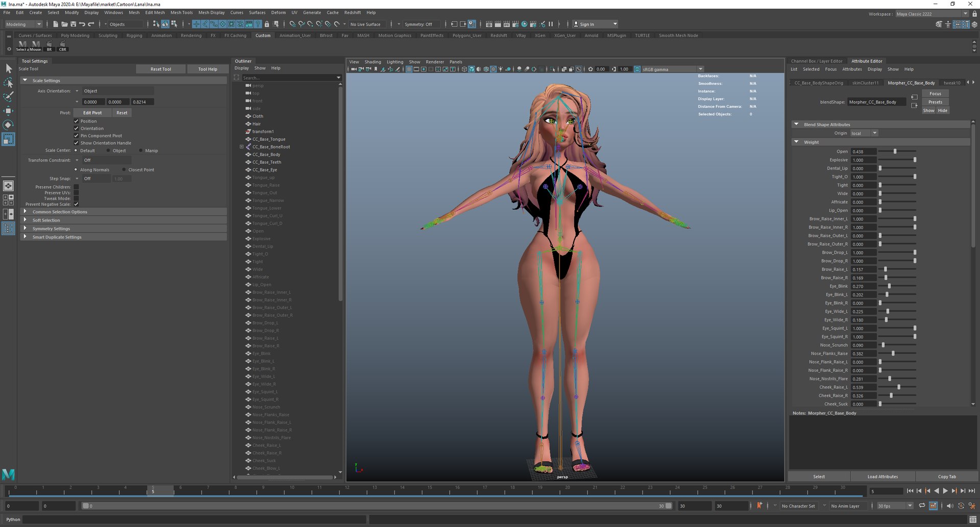Click the BR shelf button
The height and width of the screenshot is (527, 980).
(49, 46)
